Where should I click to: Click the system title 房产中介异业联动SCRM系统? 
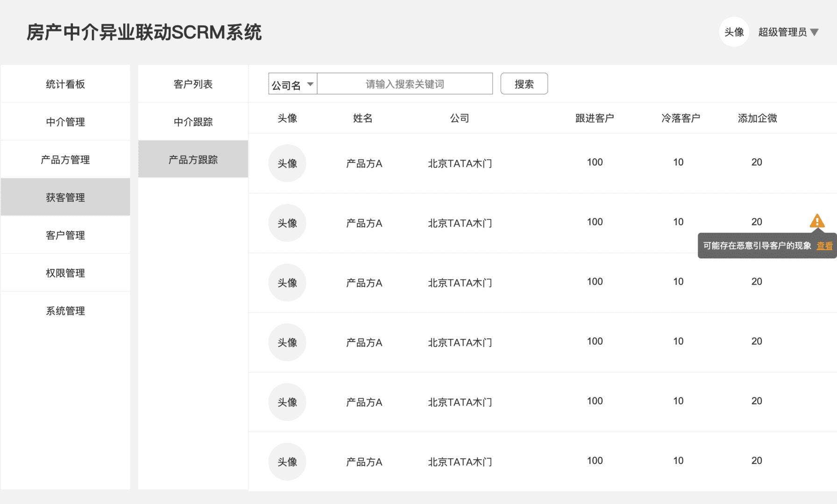point(144,33)
